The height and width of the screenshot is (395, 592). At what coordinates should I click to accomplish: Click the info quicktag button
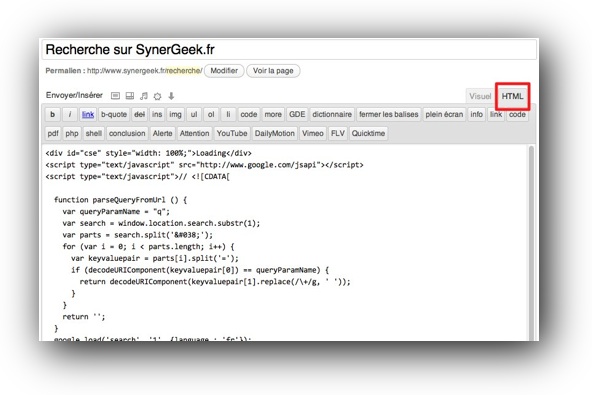[x=476, y=114]
